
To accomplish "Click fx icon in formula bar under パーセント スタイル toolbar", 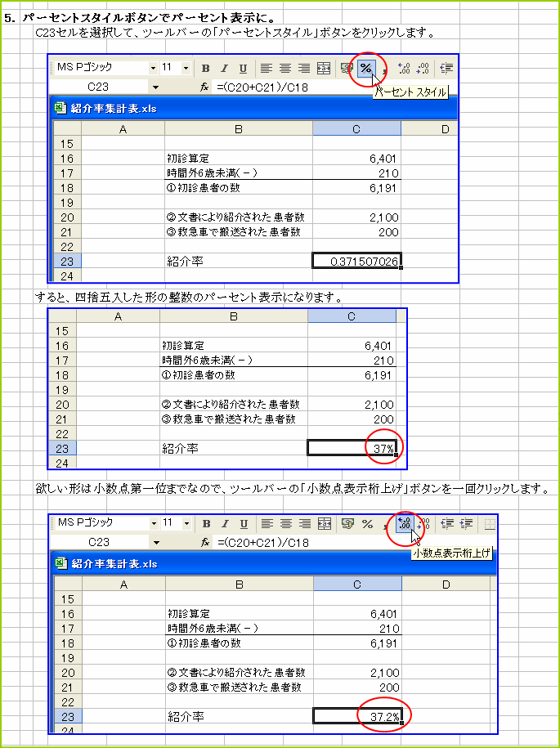I will pyautogui.click(x=204, y=87).
